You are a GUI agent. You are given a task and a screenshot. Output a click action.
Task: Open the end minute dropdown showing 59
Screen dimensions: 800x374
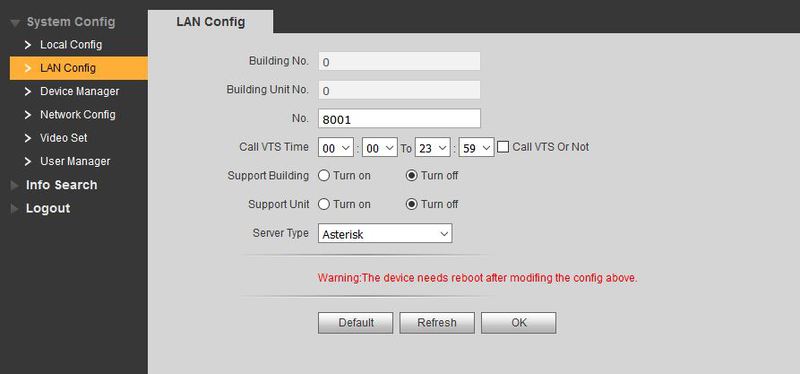[x=477, y=148]
